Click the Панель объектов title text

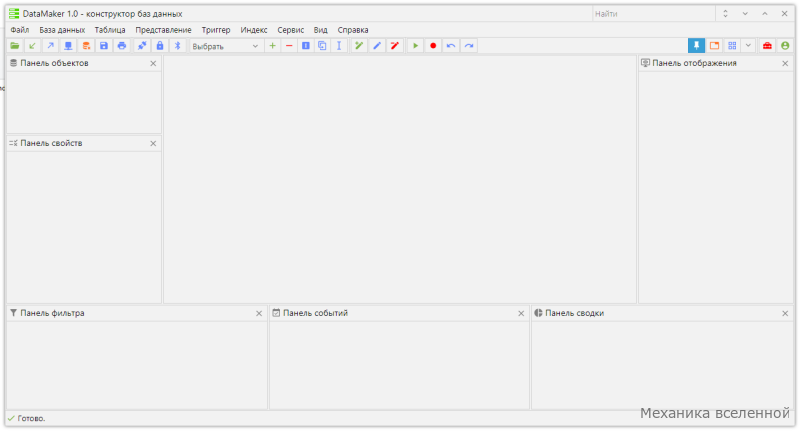click(x=54, y=63)
